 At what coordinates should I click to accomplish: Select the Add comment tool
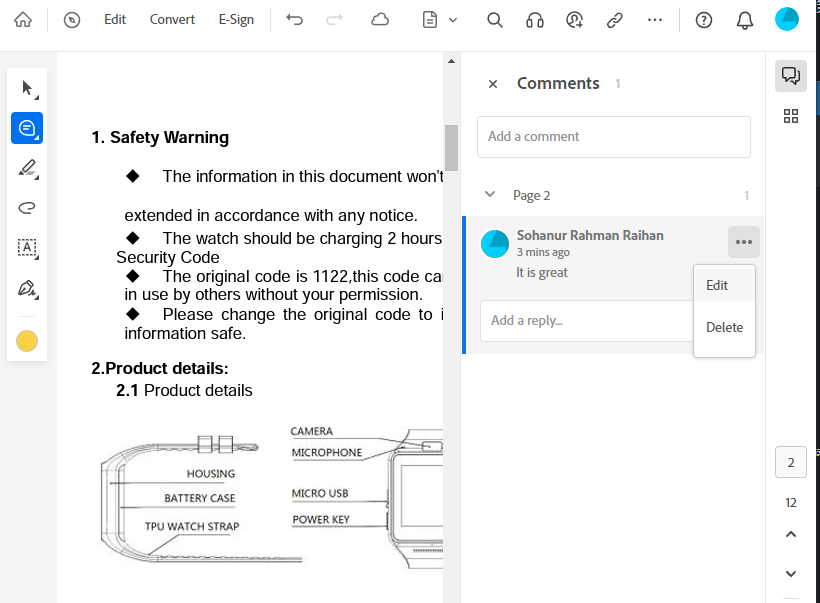(27, 128)
